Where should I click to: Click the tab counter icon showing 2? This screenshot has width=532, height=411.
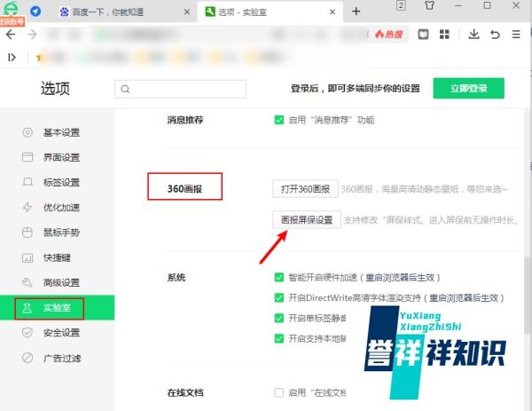(401, 5)
